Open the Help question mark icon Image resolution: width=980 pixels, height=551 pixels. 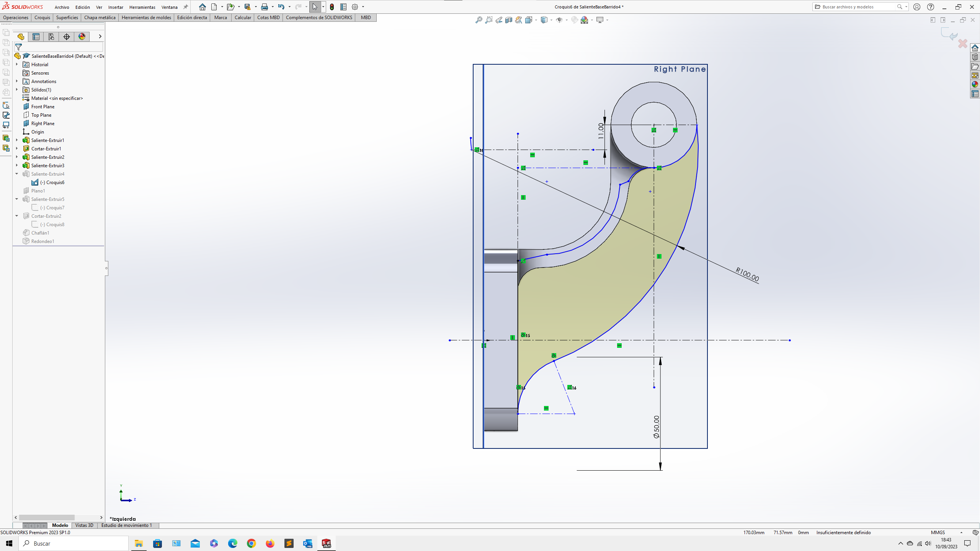(931, 7)
